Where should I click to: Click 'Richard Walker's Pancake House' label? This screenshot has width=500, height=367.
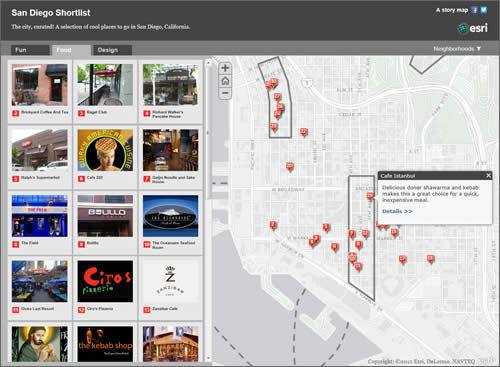click(168, 114)
